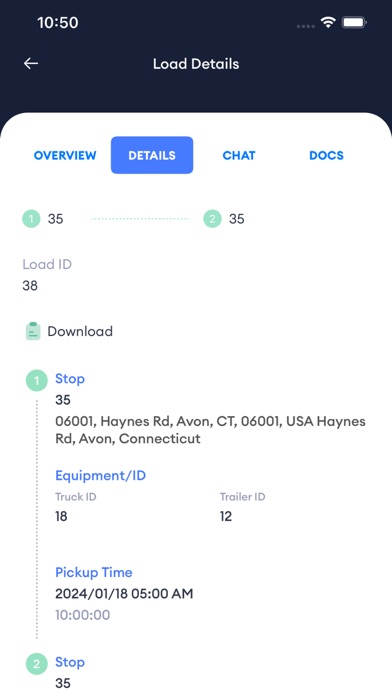Open the first Stop heading
The height and width of the screenshot is (696, 392).
pos(70,379)
